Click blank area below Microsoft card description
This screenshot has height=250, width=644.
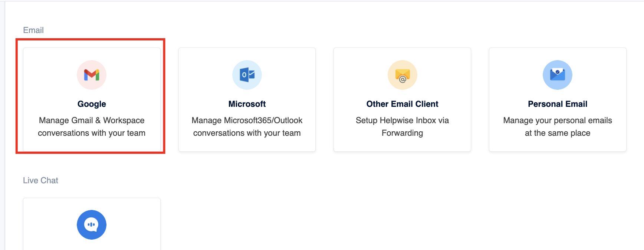click(x=247, y=145)
